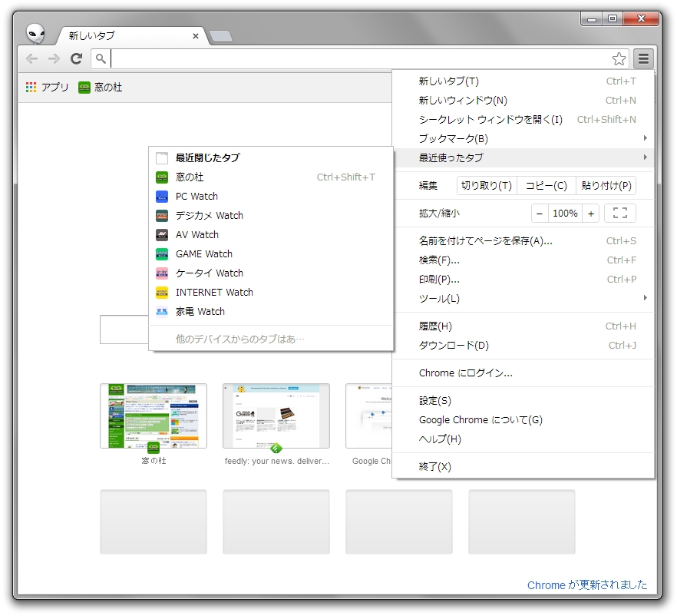Select 新しいタブ(T) menu item

[x=523, y=81]
